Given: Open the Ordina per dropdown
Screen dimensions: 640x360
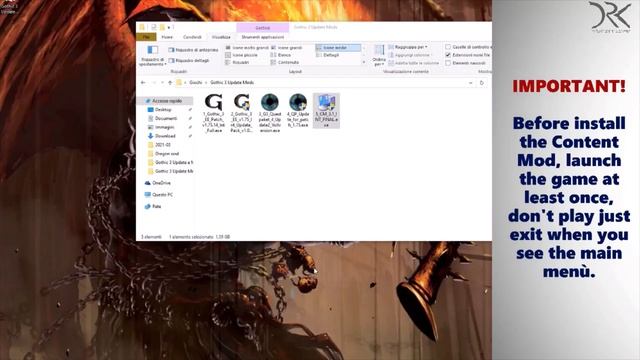Looking at the screenshot, I should (379, 56).
